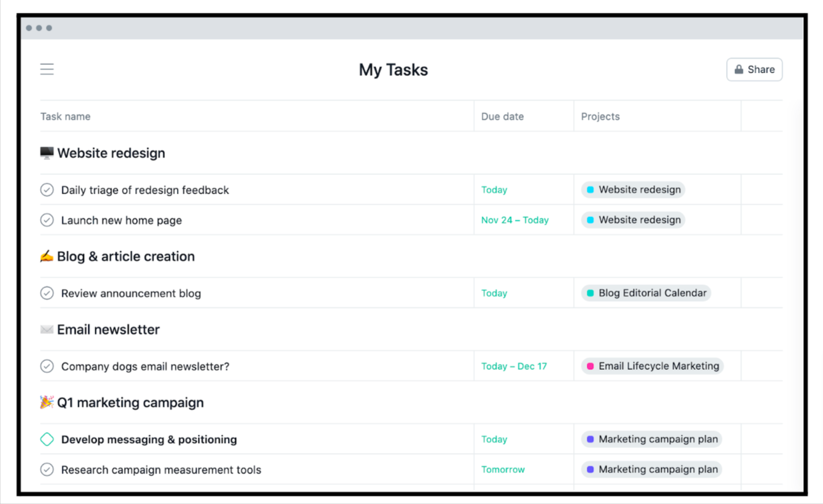Open the hamburger navigation menu
The width and height of the screenshot is (823, 504).
(x=46, y=69)
